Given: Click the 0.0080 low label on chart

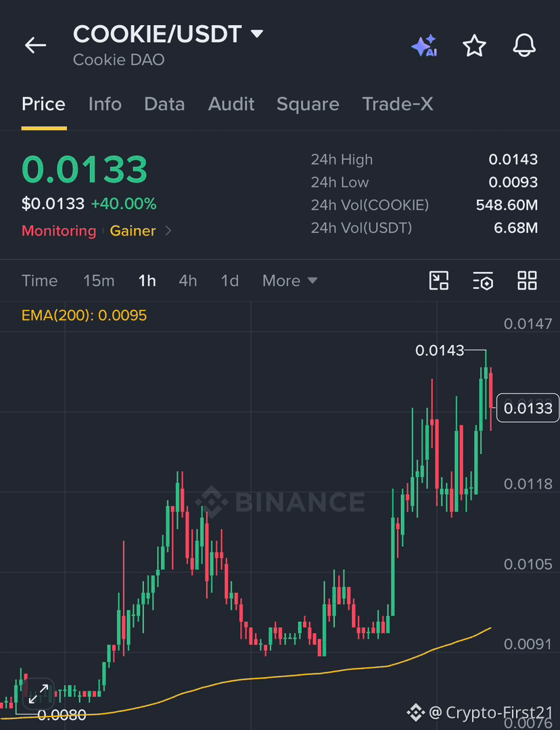Looking at the screenshot, I should tap(62, 714).
